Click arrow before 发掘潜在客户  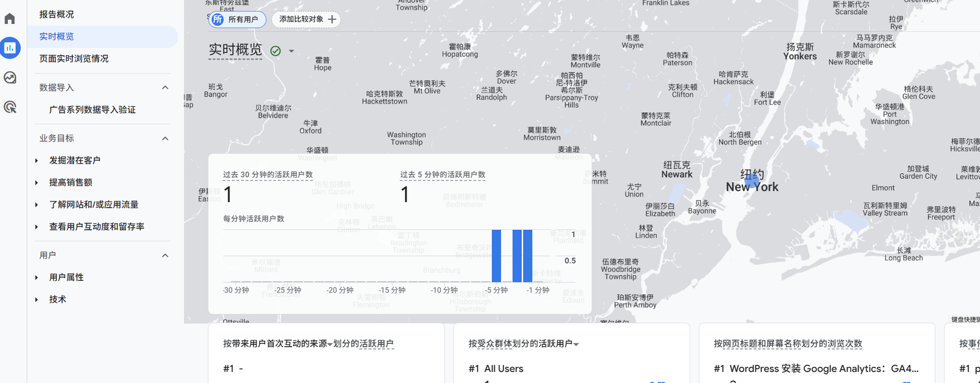tap(37, 161)
